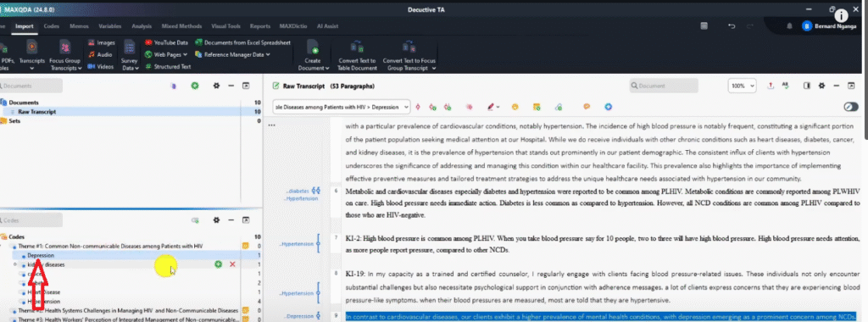Screen dimensions: 868x322
Task: Open the 100% zoom dropdown
Action: click(x=743, y=86)
